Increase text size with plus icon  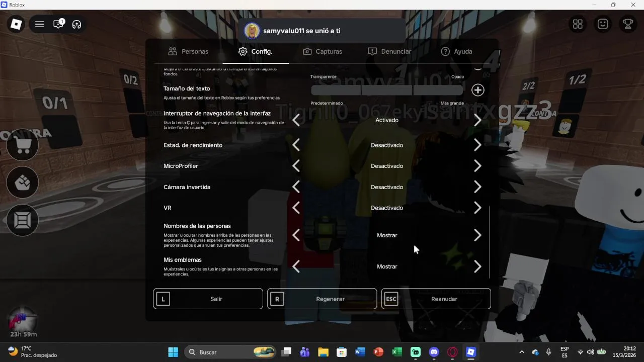(x=477, y=90)
